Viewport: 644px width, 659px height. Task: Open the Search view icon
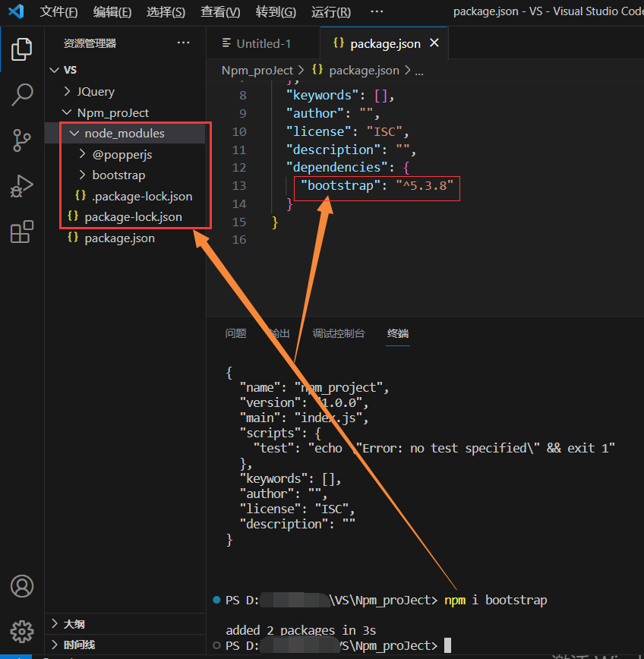(22, 95)
